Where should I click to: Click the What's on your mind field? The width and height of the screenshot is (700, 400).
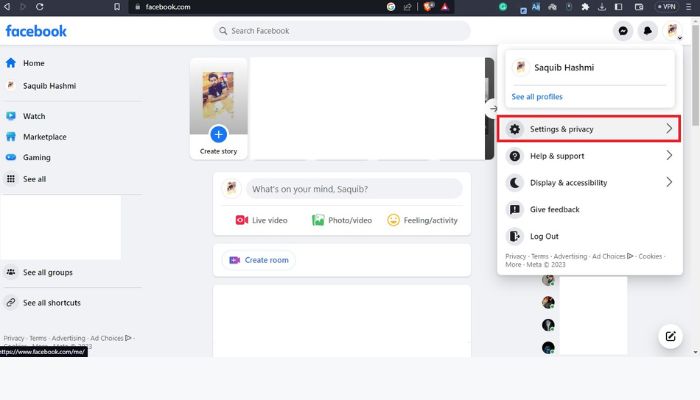click(354, 189)
